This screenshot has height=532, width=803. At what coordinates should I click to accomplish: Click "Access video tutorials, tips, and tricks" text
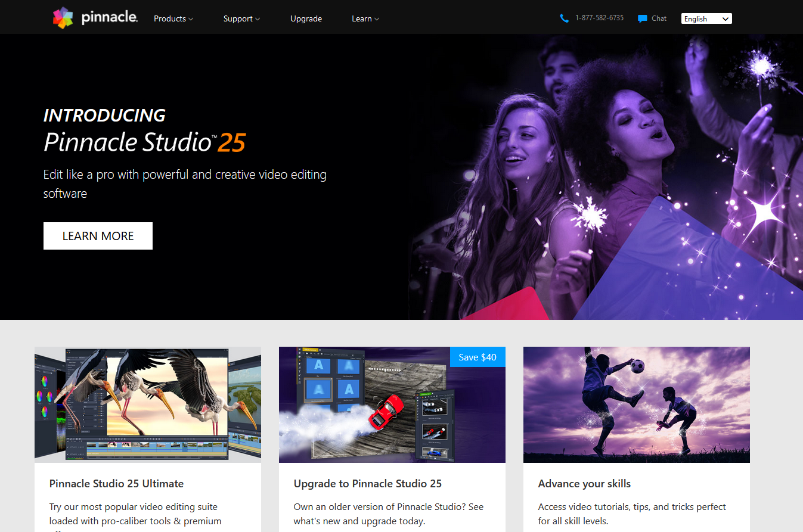click(x=632, y=514)
